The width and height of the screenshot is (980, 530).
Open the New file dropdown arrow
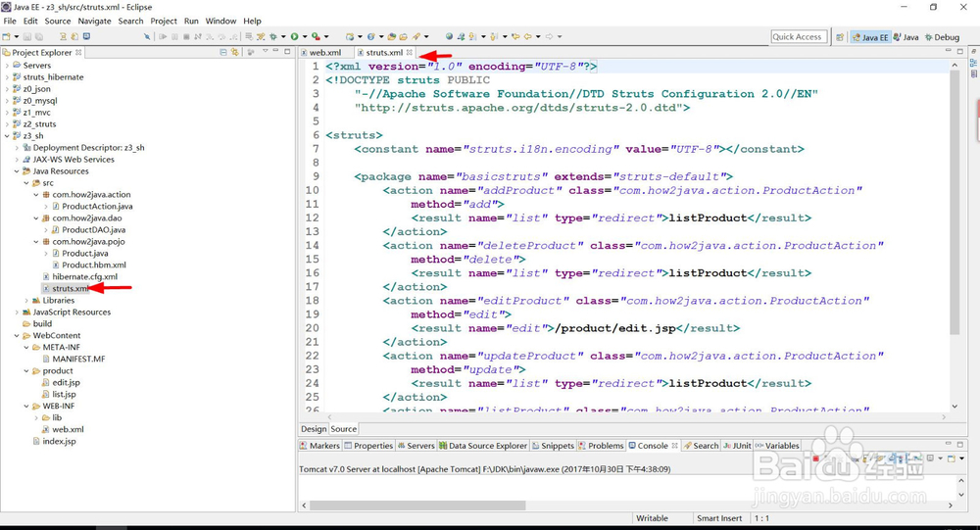16,37
